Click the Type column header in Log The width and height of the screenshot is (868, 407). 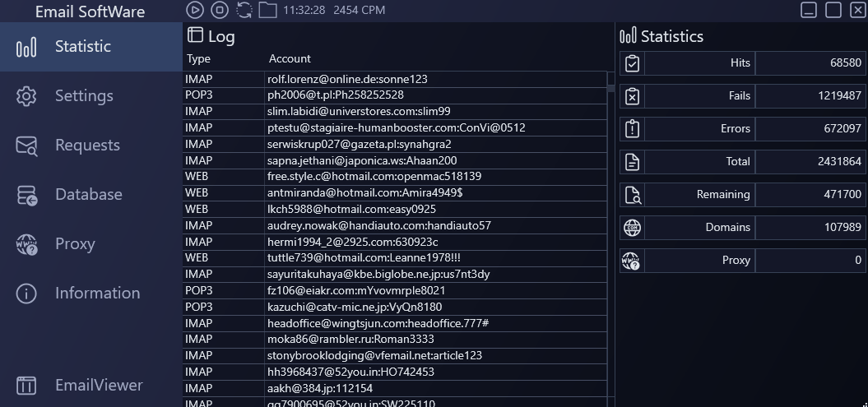coord(198,59)
